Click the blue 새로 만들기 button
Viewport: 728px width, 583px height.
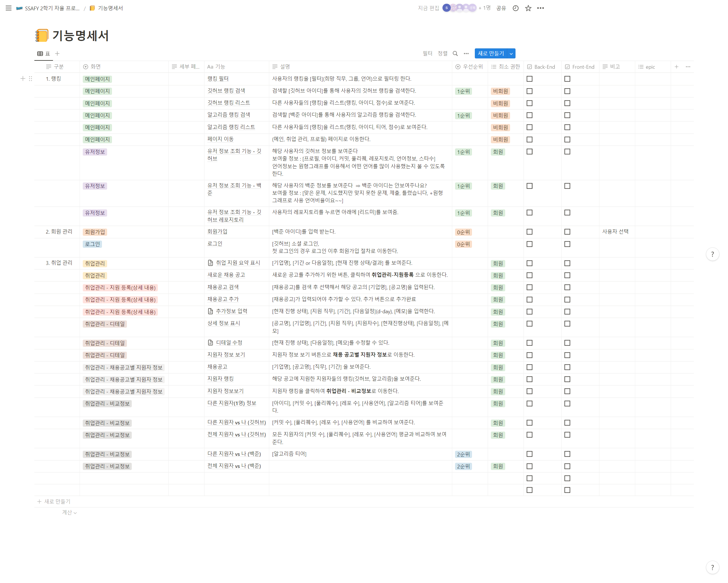pos(491,53)
